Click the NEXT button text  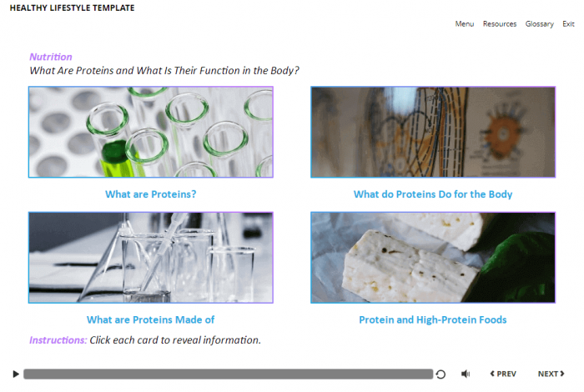(548, 374)
